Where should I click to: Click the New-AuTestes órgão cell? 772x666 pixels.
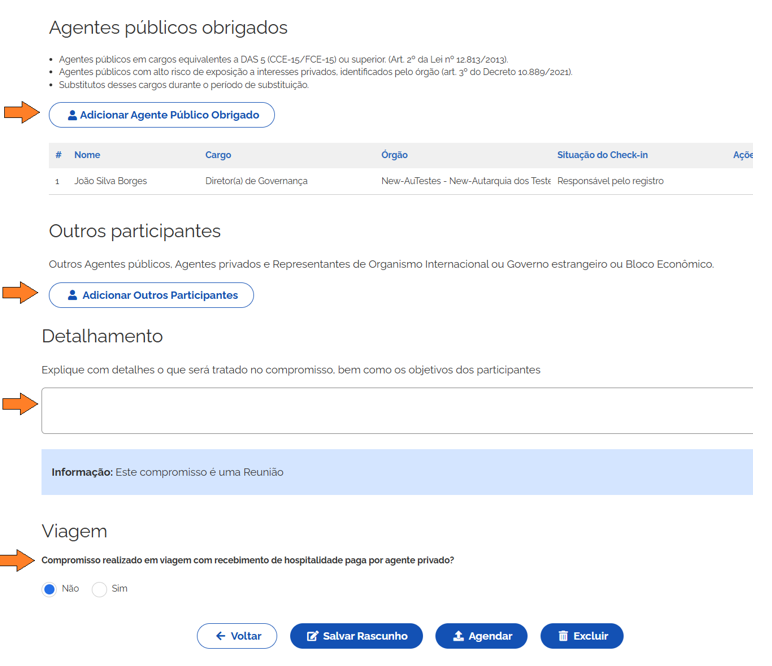coord(465,181)
